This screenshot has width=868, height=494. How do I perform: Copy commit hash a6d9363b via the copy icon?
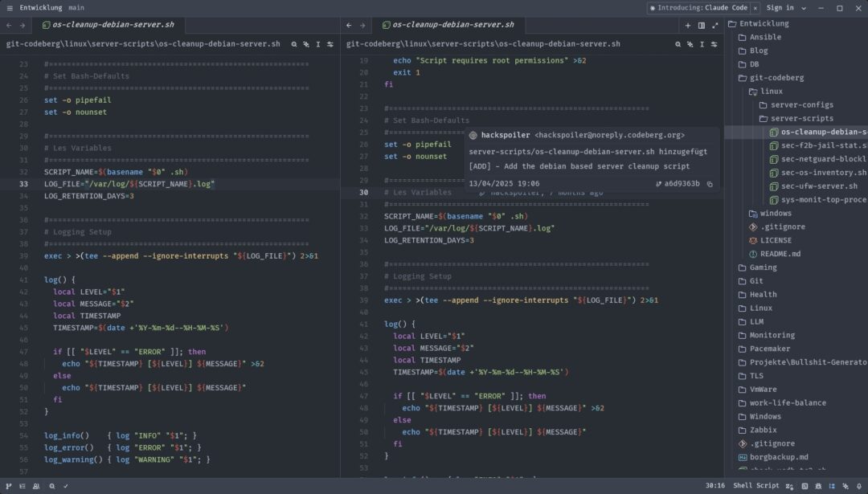point(710,185)
